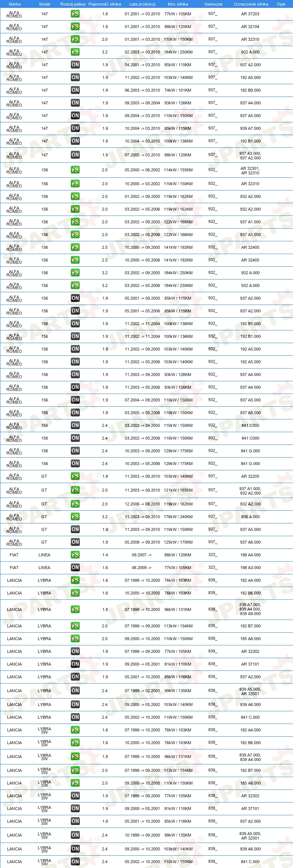Select the ON diesel icon in the 939 A7.000 row
This screenshot has height=868, width=293.
[75, 128]
